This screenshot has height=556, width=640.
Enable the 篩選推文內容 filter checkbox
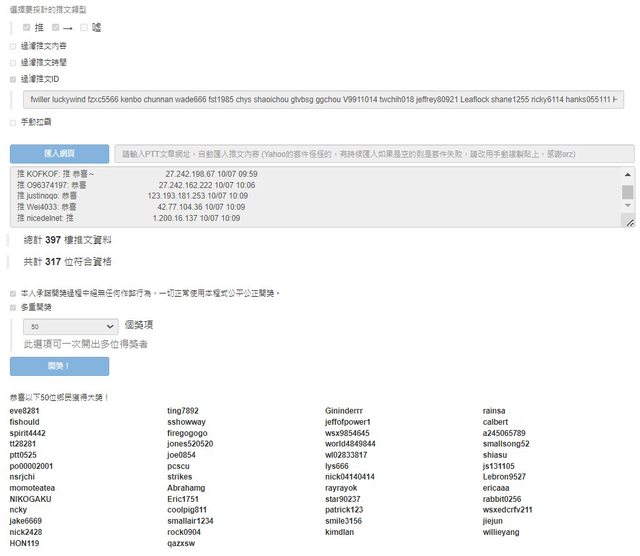point(13,45)
